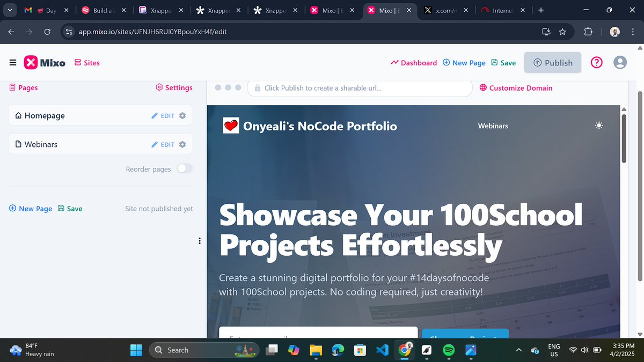The width and height of the screenshot is (644, 362).
Task: Switch to the Internet browser tab
Action: point(504,10)
